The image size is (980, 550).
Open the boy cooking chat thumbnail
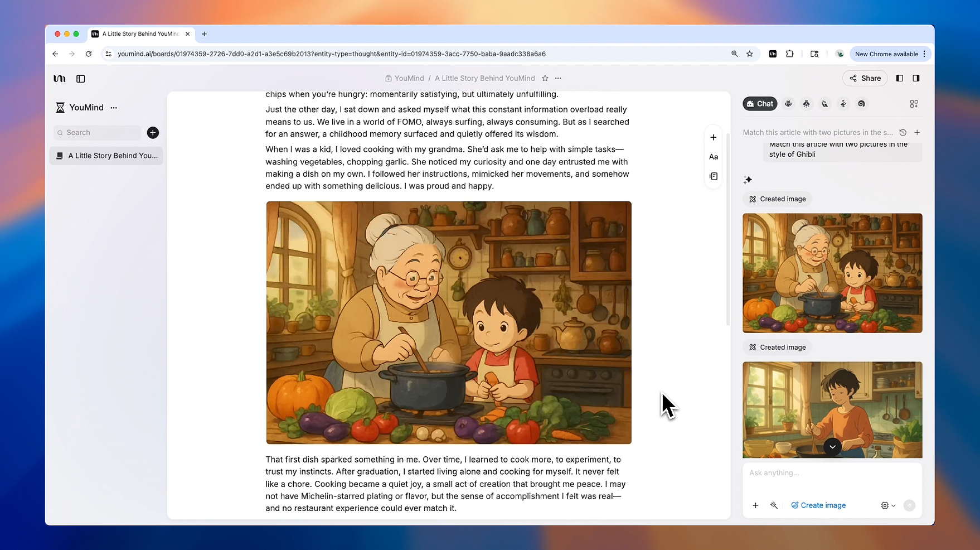tap(832, 410)
